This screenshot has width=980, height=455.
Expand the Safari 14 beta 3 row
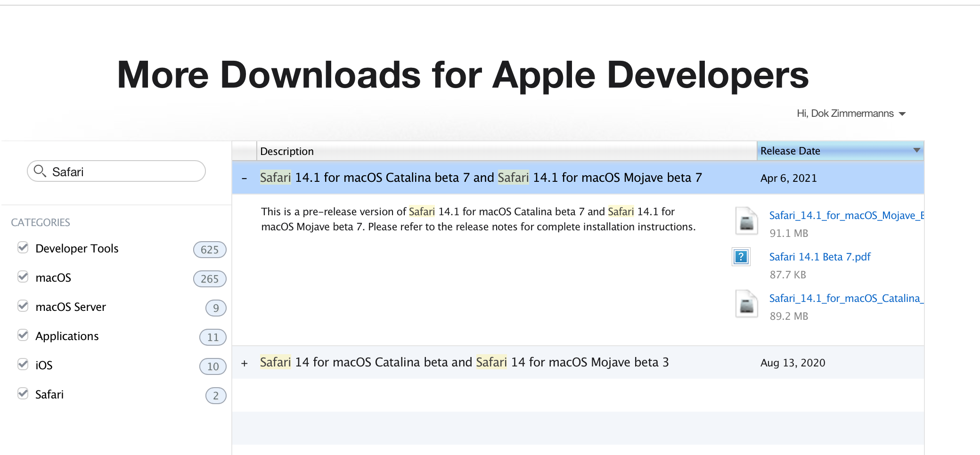[244, 363]
